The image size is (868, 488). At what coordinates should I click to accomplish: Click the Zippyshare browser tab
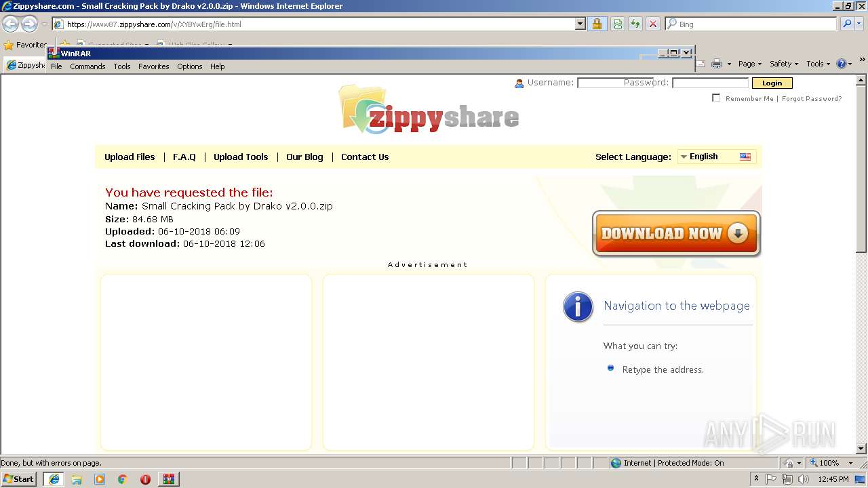click(25, 65)
